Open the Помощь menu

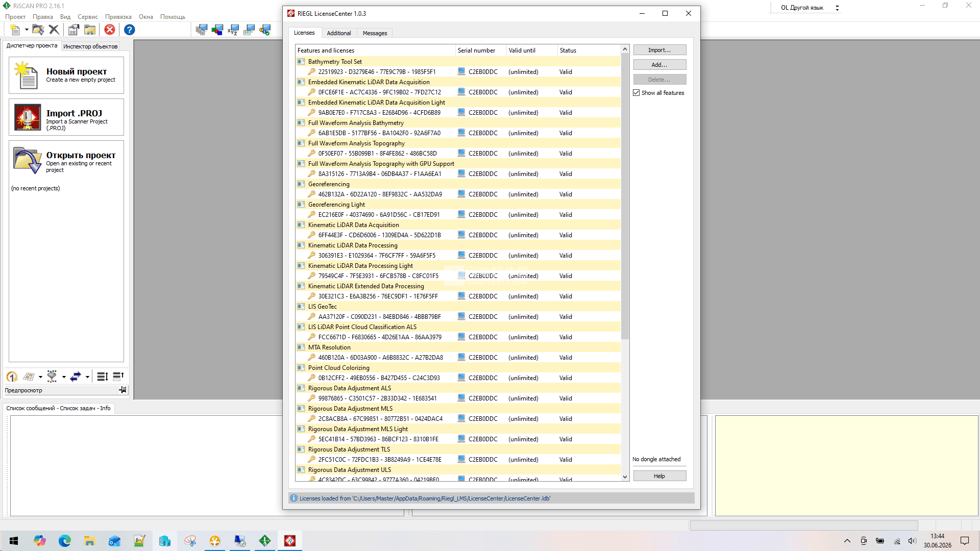pos(173,17)
